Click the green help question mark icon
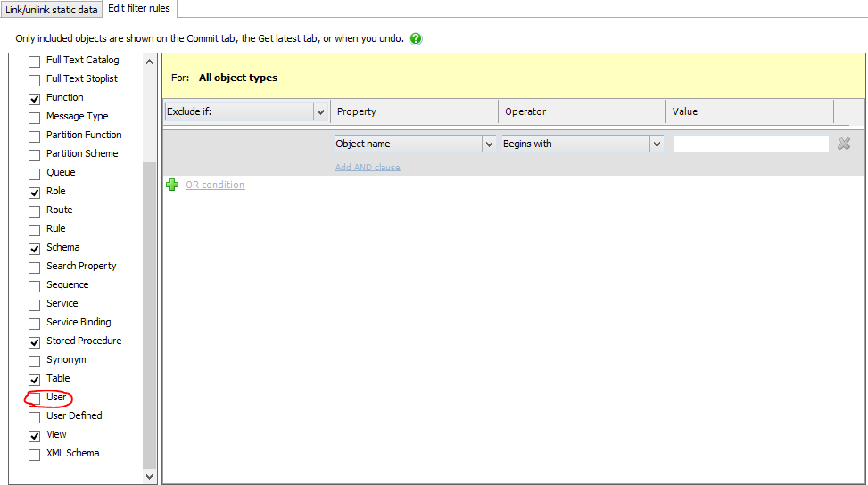Image resolution: width=868 pixels, height=485 pixels. click(x=416, y=39)
